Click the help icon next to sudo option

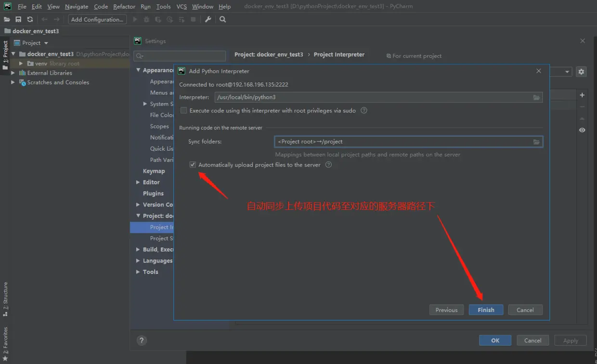(364, 110)
